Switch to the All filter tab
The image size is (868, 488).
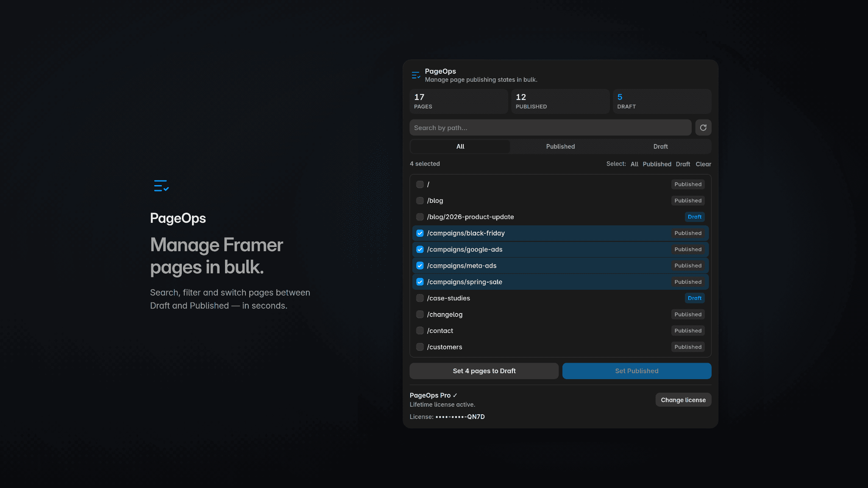[x=460, y=147]
